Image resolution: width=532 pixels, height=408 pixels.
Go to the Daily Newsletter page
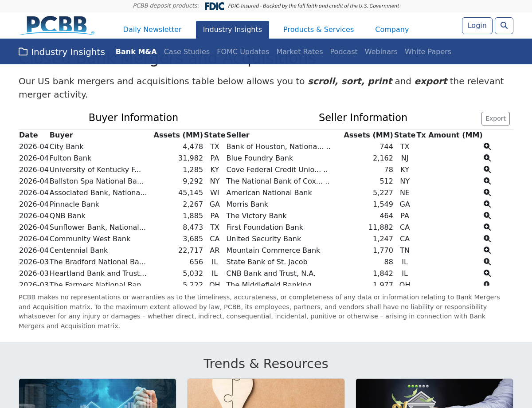(152, 30)
